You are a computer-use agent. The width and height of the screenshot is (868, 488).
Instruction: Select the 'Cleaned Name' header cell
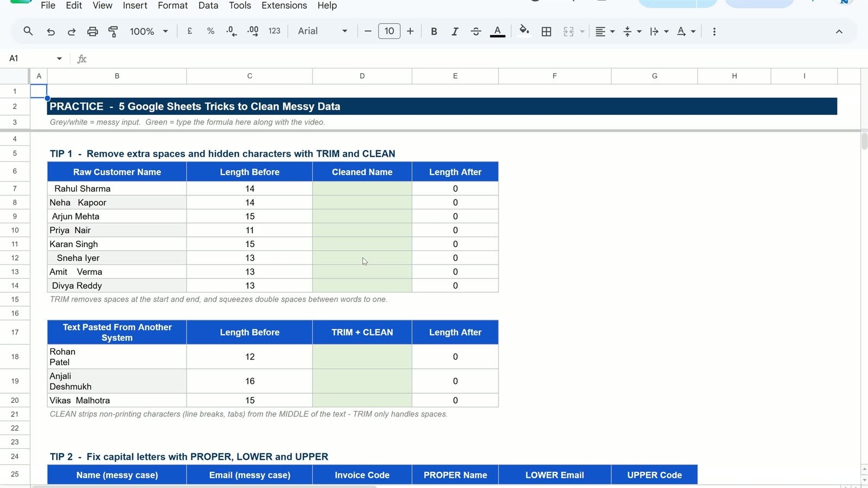[362, 172]
